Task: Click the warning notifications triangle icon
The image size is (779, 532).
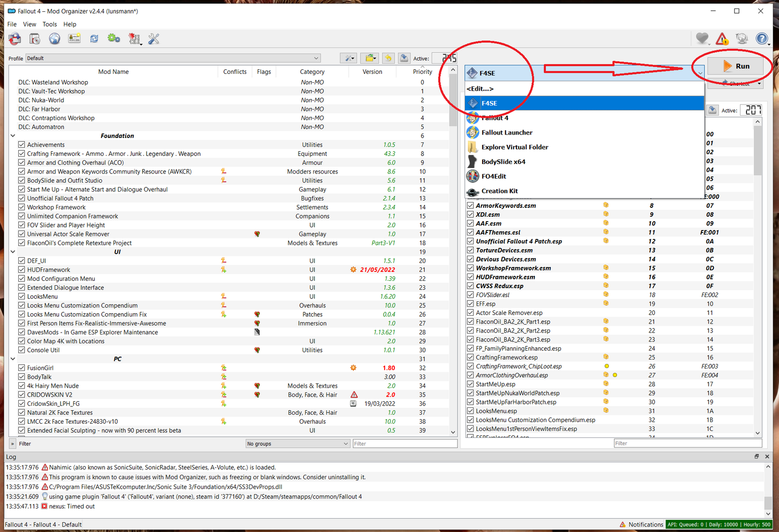Action: (x=722, y=39)
